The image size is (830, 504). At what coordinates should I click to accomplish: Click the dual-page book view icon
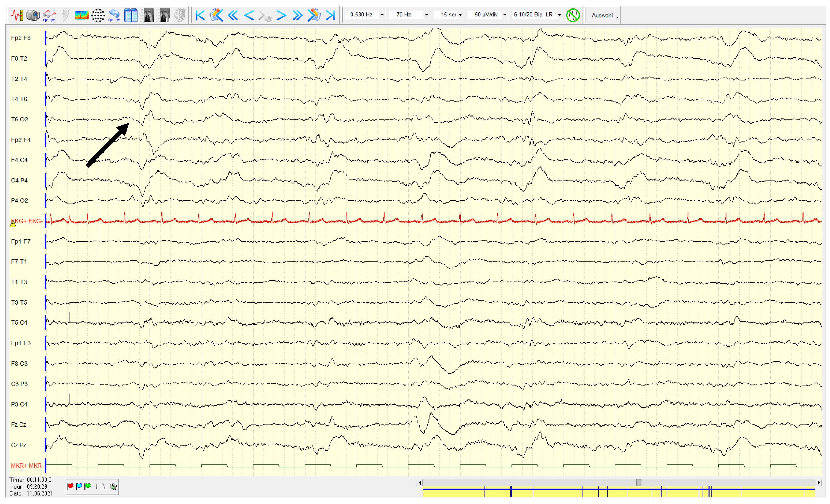[x=131, y=15]
